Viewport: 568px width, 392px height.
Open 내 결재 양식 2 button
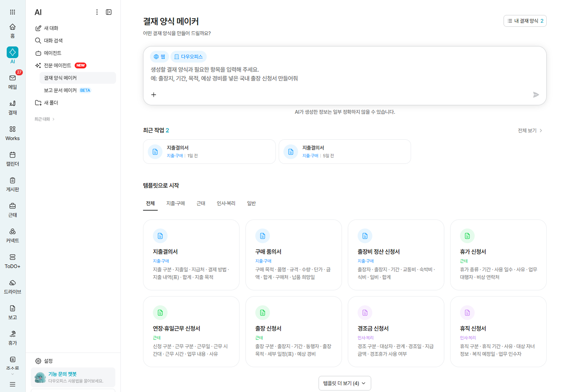(x=525, y=21)
